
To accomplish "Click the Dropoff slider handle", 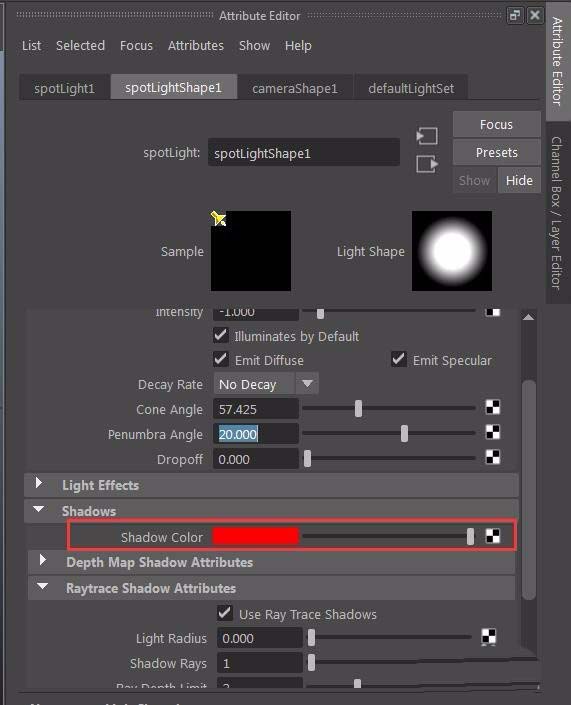I will coord(308,459).
